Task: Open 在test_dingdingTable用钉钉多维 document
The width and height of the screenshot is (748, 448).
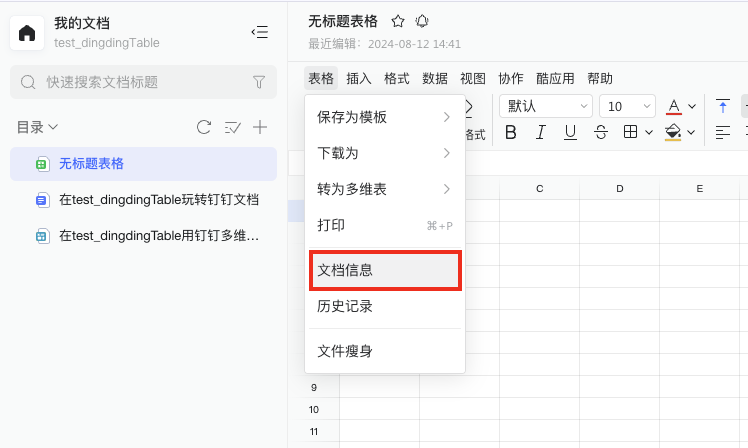Action: coord(143,236)
